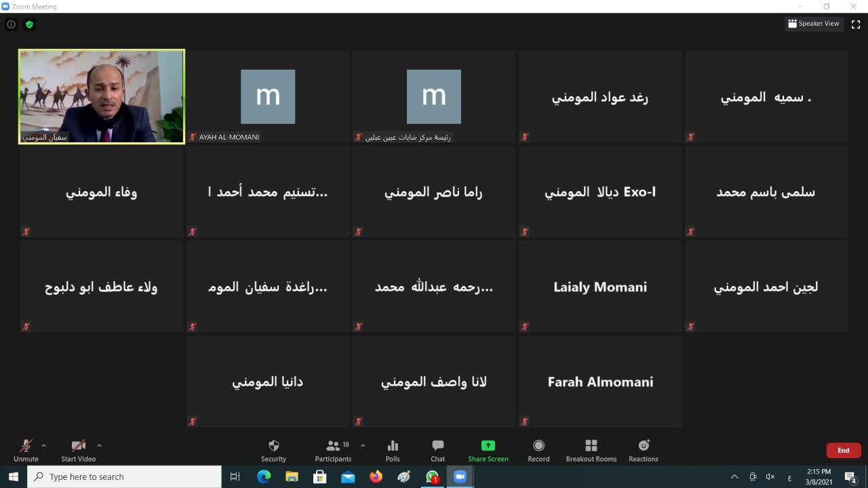868x488 pixels.
Task: Select the AYAH AL-MOMANI participant tile
Action: [x=268, y=96]
